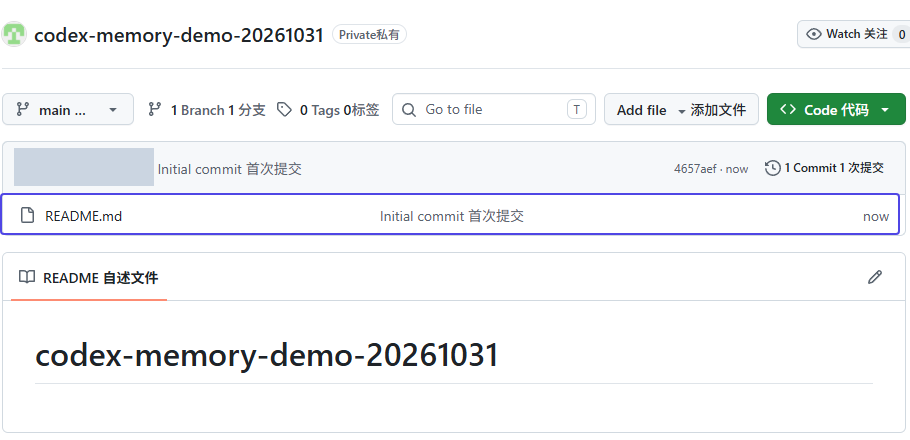Click the branch icon in main selector

coord(23,109)
